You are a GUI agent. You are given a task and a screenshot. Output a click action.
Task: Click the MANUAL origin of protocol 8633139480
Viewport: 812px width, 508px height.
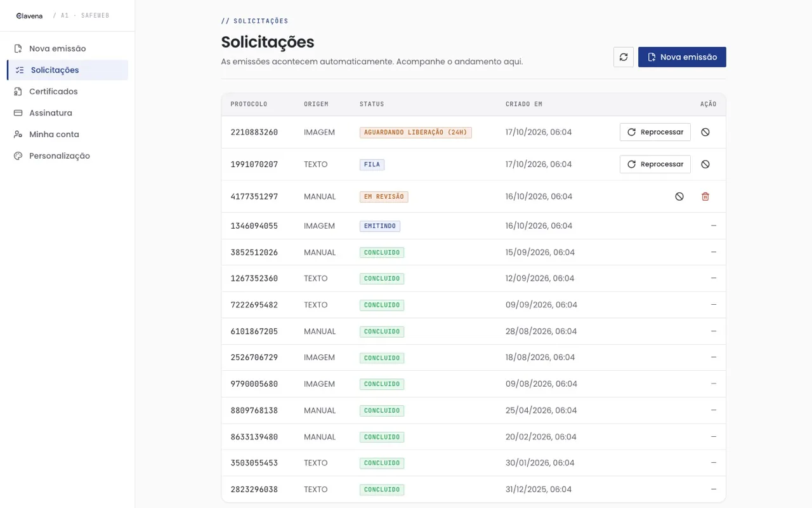[320, 437]
